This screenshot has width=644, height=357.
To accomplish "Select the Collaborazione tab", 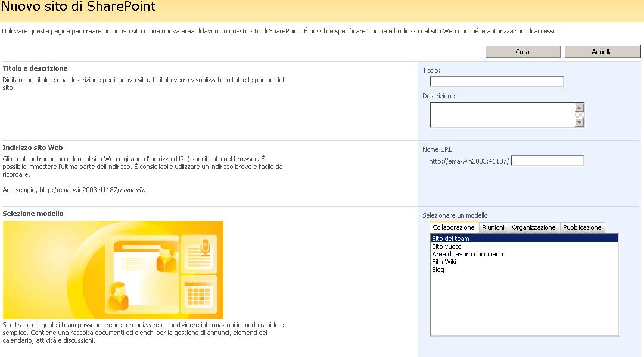I will [x=453, y=227].
